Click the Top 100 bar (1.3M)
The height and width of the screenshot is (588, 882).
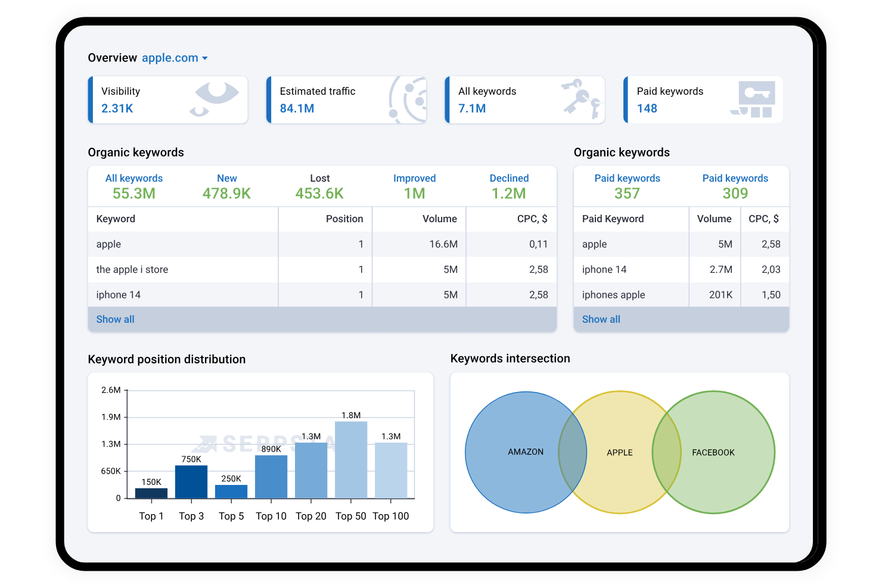(391, 470)
